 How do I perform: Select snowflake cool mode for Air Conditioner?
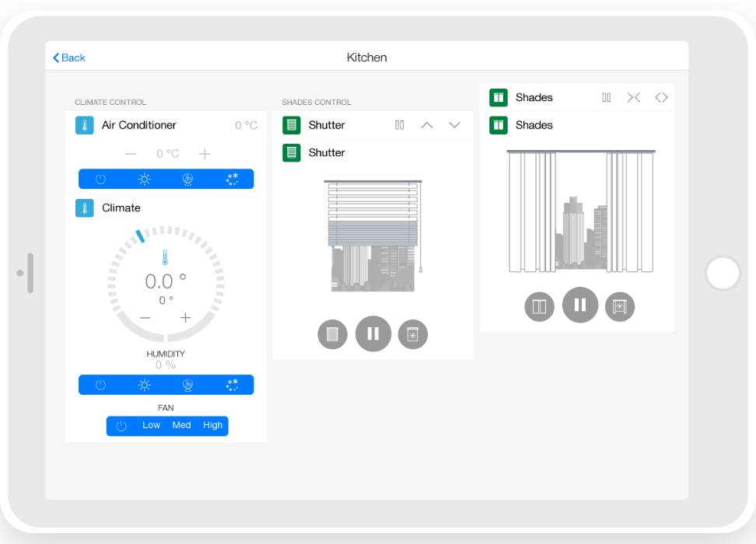(232, 179)
